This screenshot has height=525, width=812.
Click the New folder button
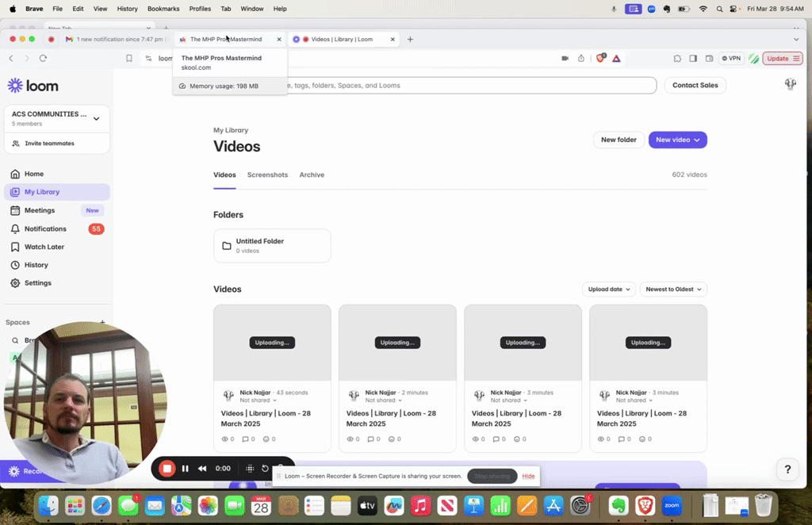619,140
